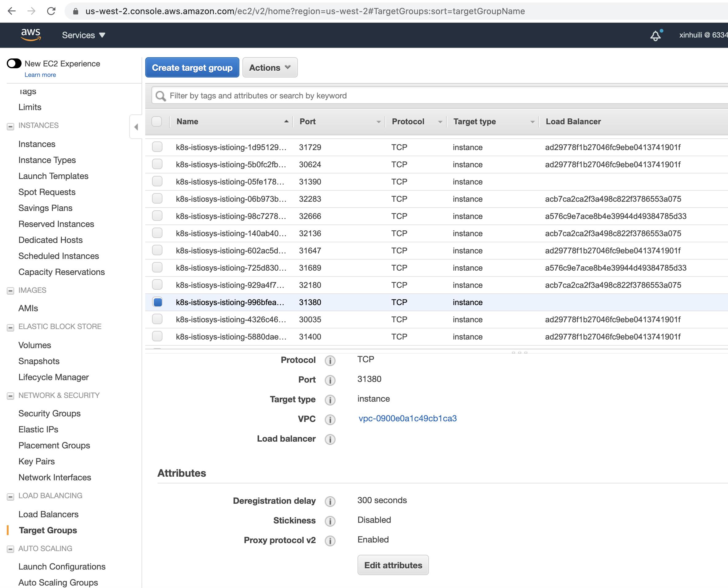
Task: Reload the page with refresh icon
Action: point(51,11)
